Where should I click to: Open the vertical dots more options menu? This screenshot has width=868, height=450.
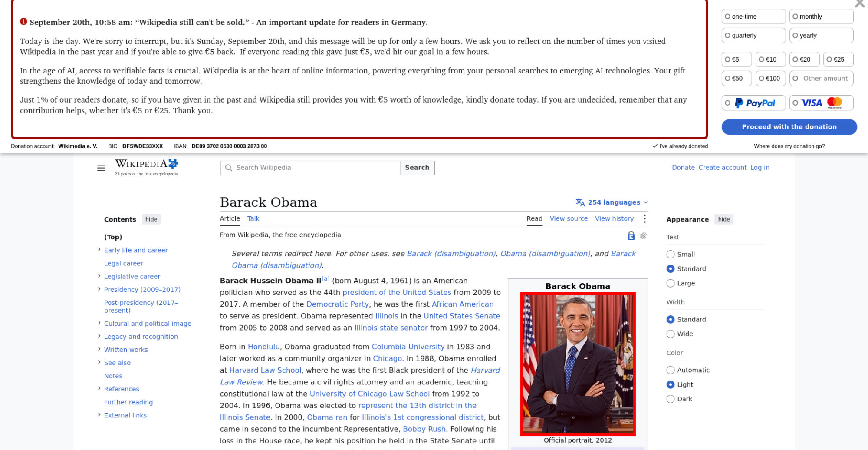coord(644,218)
